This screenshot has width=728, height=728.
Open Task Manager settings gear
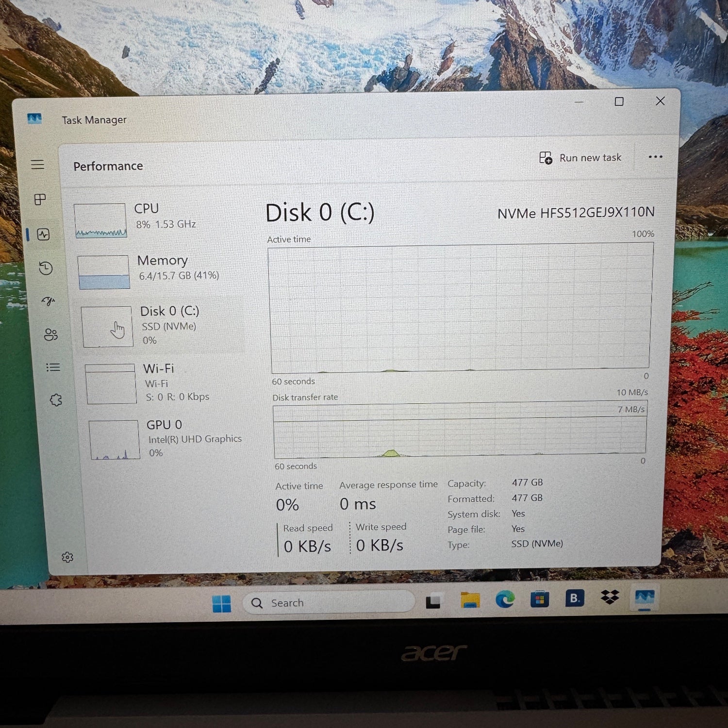pyautogui.click(x=67, y=557)
